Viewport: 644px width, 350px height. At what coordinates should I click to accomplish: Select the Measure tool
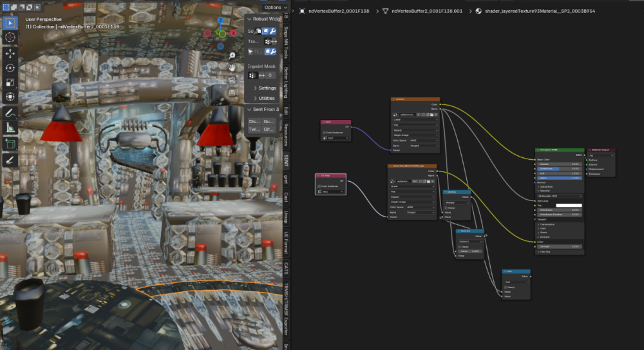pos(10,128)
